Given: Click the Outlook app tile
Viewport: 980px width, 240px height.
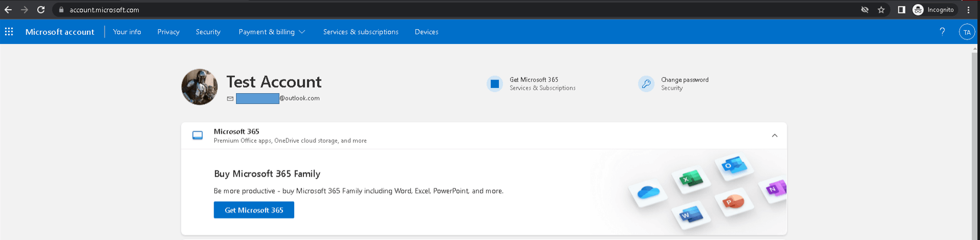Looking at the screenshot, I should tap(734, 166).
